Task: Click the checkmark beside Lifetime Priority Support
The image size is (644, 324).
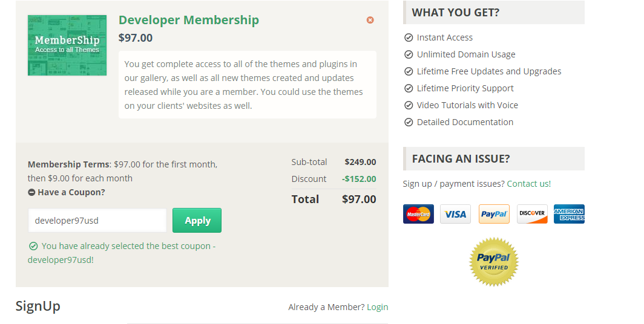Action: pyautogui.click(x=409, y=88)
